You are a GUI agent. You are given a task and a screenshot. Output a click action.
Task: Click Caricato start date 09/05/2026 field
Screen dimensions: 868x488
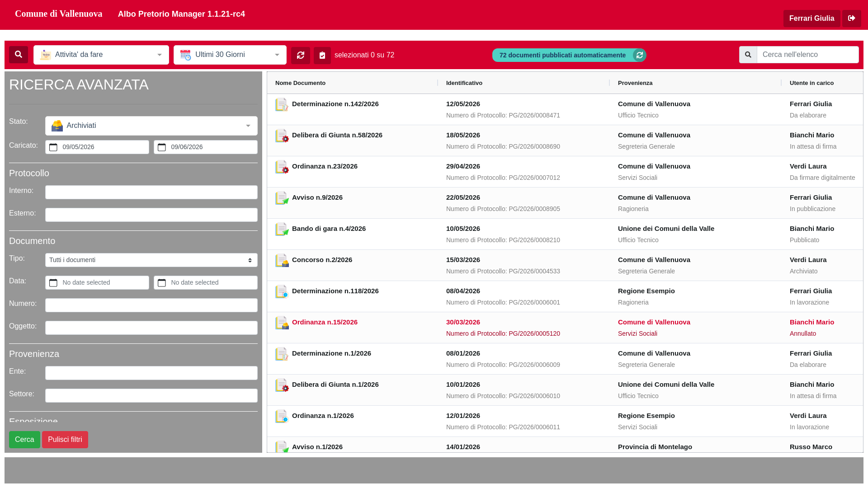(97, 147)
